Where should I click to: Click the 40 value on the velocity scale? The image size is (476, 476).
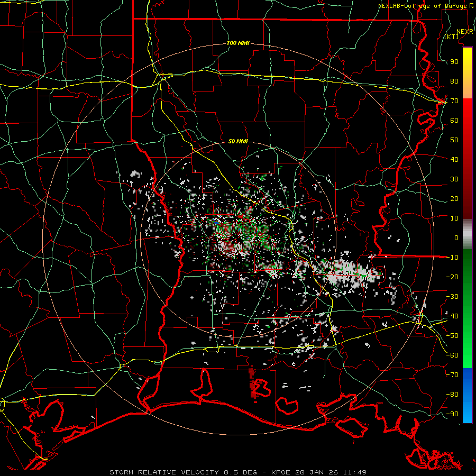454,159
